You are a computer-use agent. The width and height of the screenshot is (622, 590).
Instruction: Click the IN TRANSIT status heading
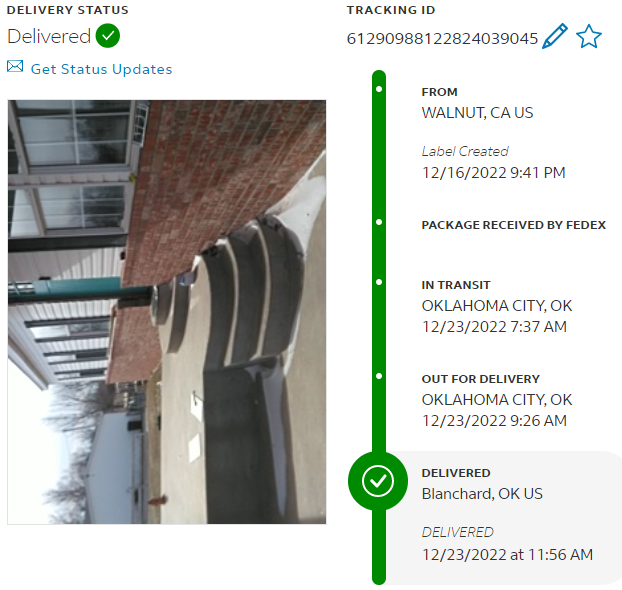456,285
